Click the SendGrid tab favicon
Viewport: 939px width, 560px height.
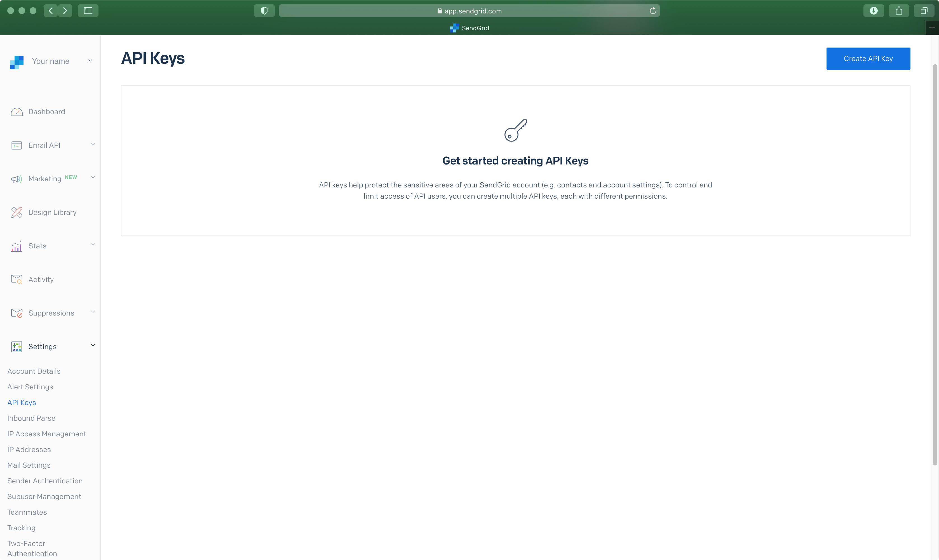pyautogui.click(x=454, y=28)
